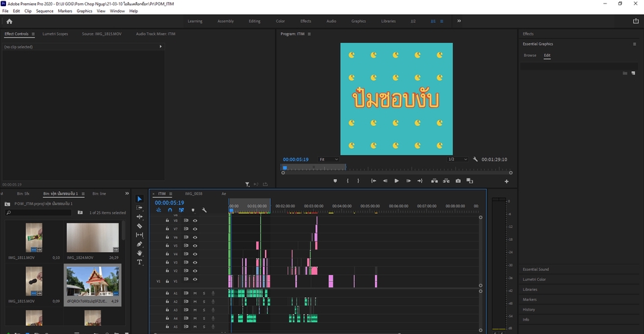644x334 pixels.
Task: Open Program monitor settings wrench
Action: tap(475, 160)
